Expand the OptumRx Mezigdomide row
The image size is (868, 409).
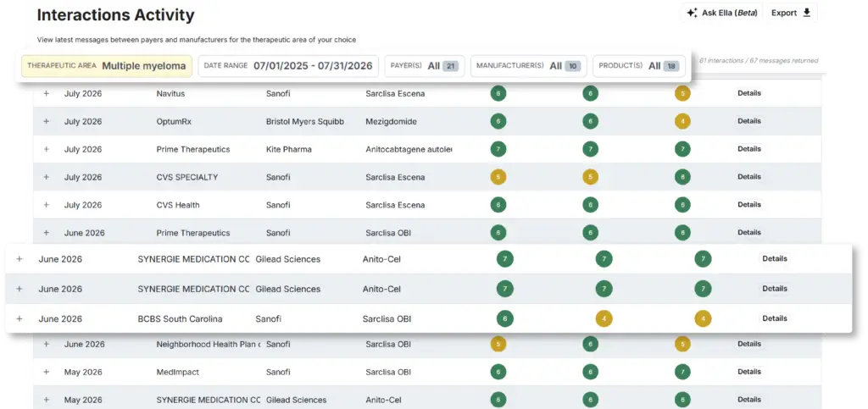pyautogui.click(x=47, y=122)
